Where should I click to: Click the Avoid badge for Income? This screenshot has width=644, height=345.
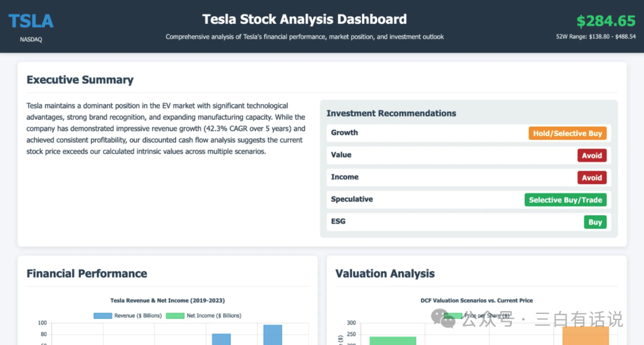(x=592, y=178)
